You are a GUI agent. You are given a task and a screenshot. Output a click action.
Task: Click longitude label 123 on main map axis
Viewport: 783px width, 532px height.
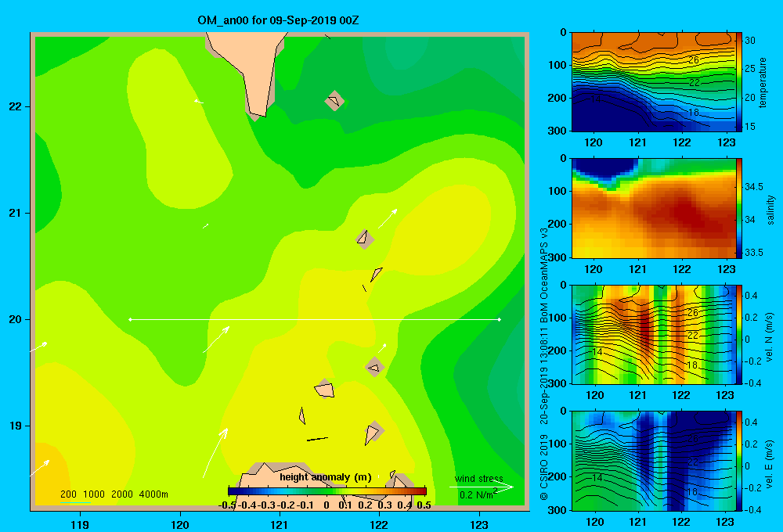pyautogui.click(x=479, y=525)
